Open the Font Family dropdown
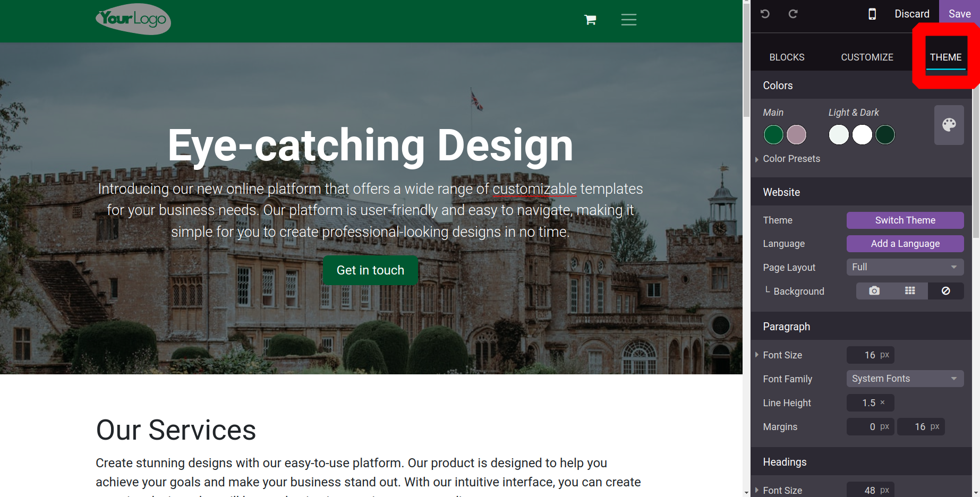The width and height of the screenshot is (980, 497). pyautogui.click(x=905, y=379)
